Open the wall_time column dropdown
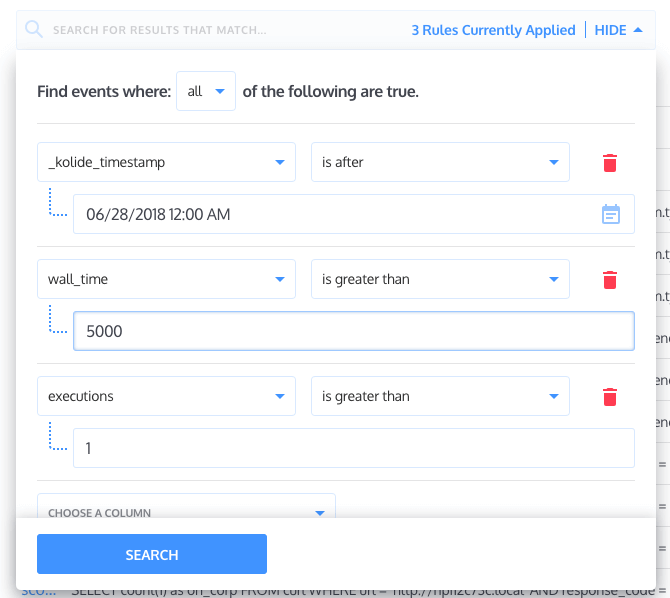 click(166, 279)
